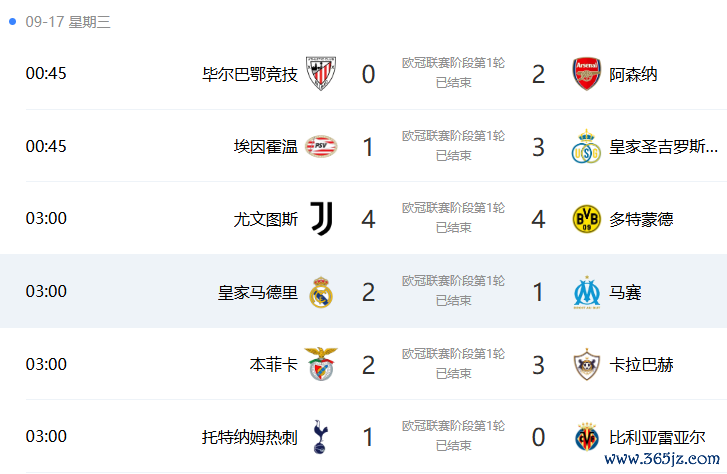727x474 pixels.
Task: Open match status 已结束 for 本菲卡 game
Action: 453,373
